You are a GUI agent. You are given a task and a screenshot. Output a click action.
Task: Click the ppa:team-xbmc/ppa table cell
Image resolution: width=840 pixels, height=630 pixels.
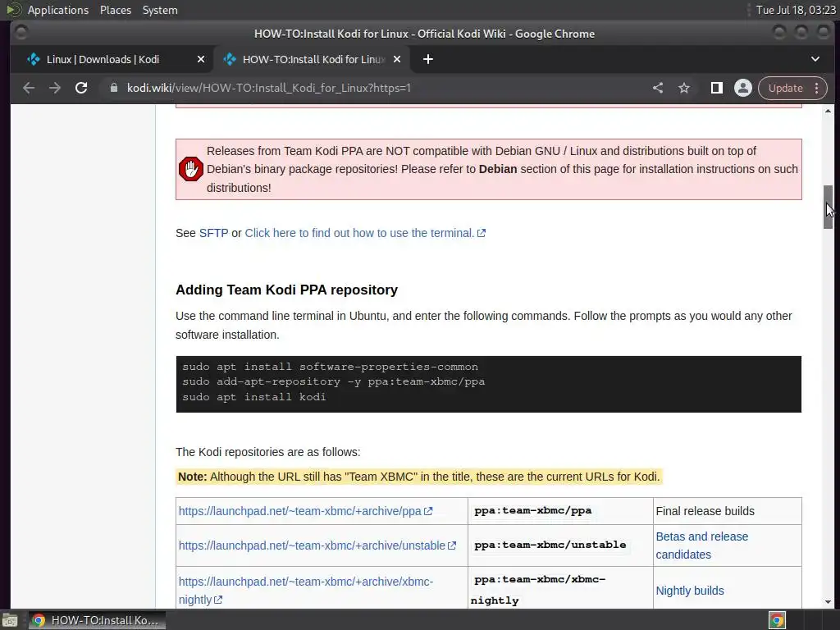pos(560,511)
